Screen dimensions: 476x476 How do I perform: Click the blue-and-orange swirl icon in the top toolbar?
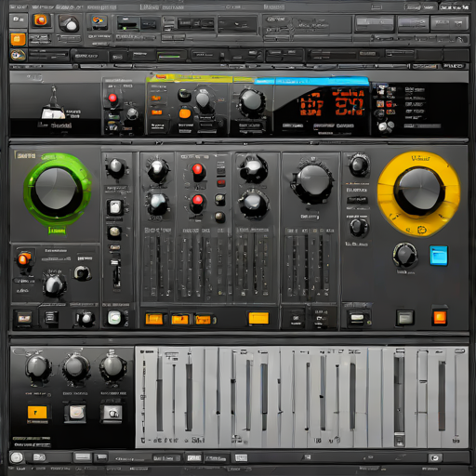tap(98, 21)
